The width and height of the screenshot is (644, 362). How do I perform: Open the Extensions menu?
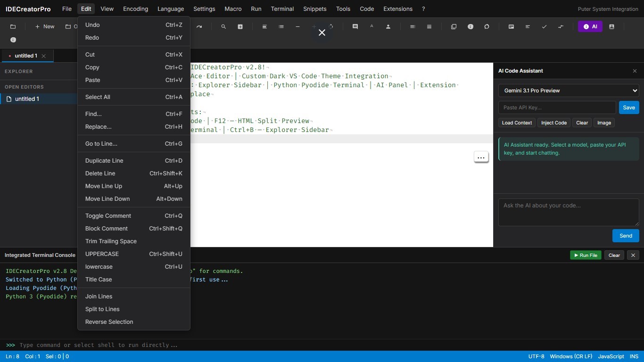pyautogui.click(x=398, y=9)
